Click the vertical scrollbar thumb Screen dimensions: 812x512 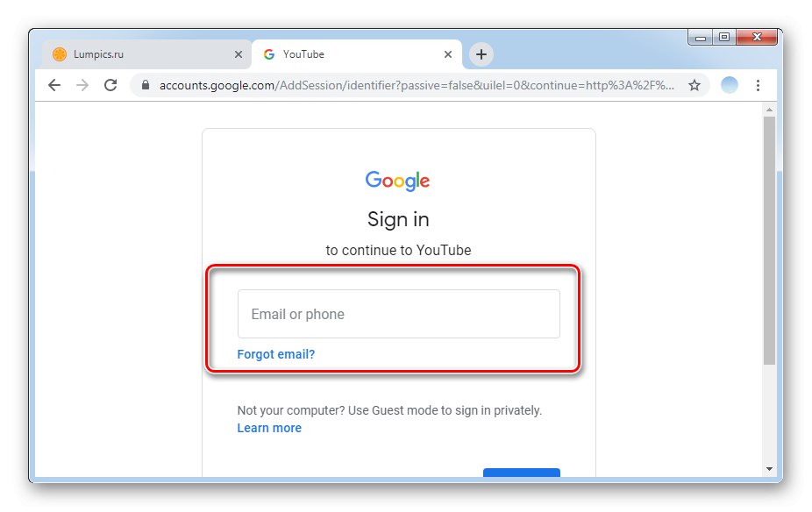[x=769, y=241]
